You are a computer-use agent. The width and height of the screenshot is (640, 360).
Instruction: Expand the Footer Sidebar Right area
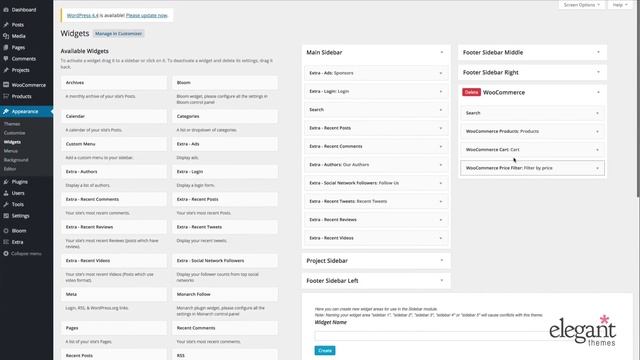pos(598,72)
